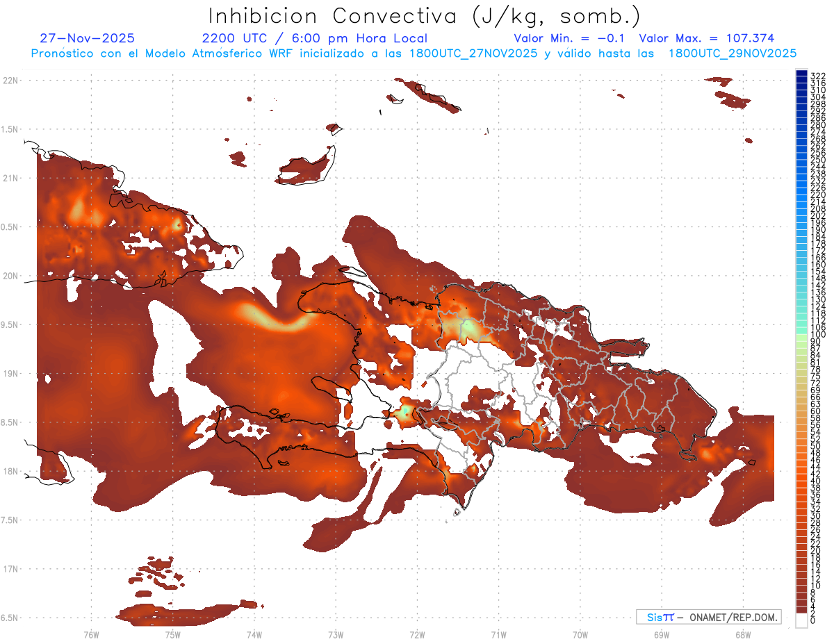Click the dark blue colorbar swatch beside 322
The width and height of the screenshot is (834, 644).
click(801, 74)
